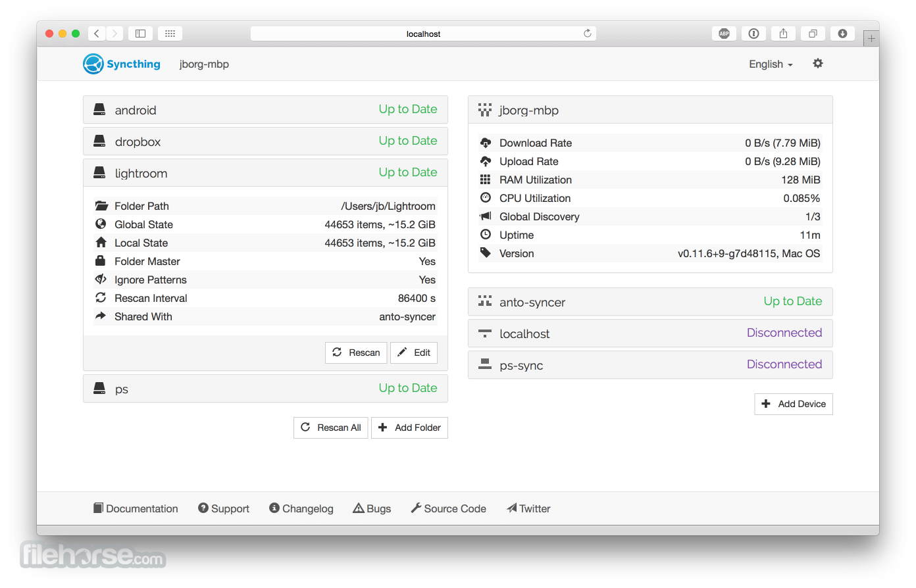Open a new Safari tab
The height and width of the screenshot is (588, 916).
871,38
